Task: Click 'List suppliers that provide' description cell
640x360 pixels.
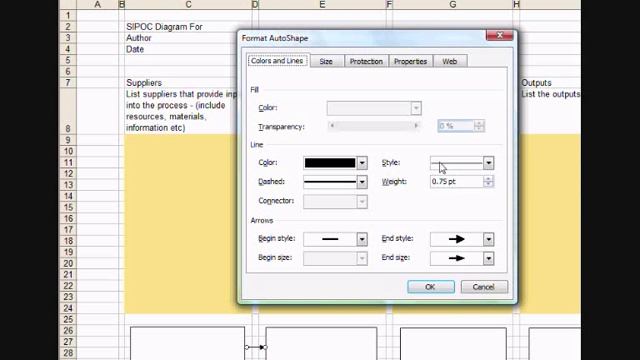Action: pos(181,111)
